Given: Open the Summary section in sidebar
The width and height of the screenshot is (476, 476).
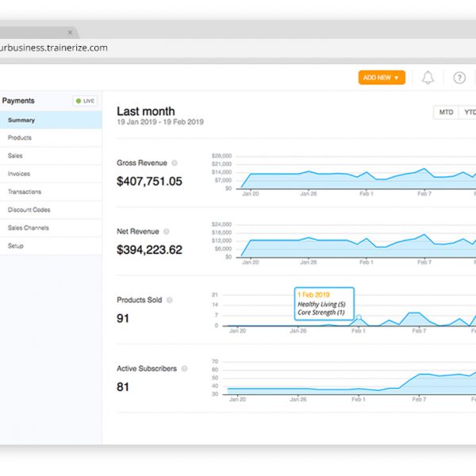Looking at the screenshot, I should [21, 120].
